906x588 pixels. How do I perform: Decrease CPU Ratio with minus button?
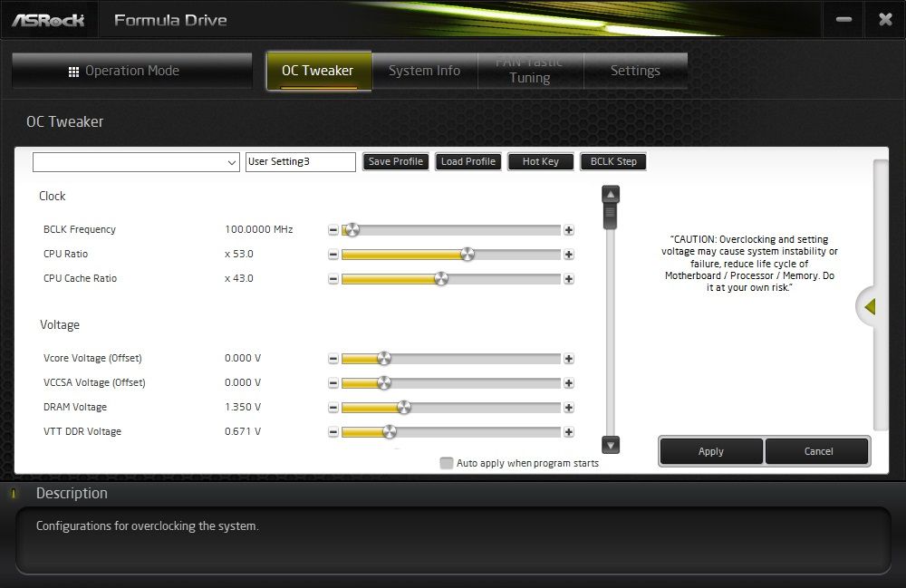[x=333, y=255]
